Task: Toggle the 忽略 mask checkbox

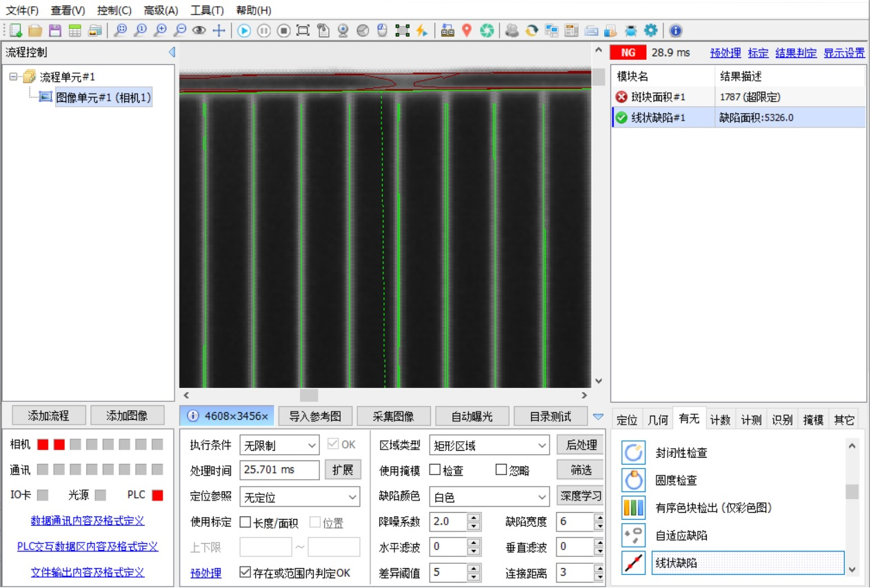Action: [501, 469]
